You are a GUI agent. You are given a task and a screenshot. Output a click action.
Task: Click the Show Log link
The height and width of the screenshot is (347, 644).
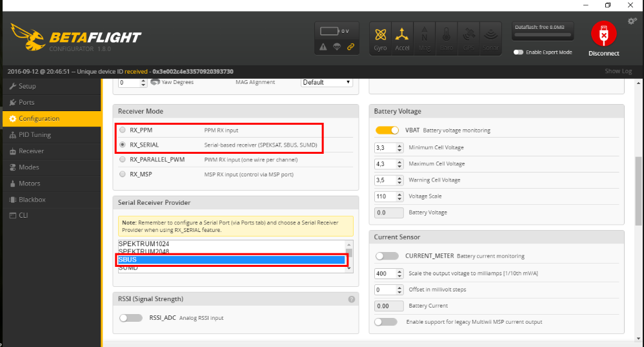coord(618,71)
